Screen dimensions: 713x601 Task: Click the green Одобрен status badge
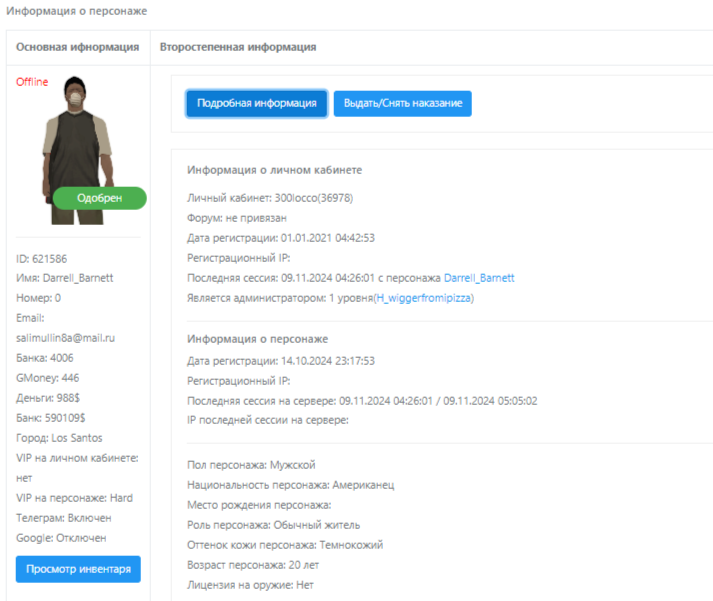coord(99,198)
